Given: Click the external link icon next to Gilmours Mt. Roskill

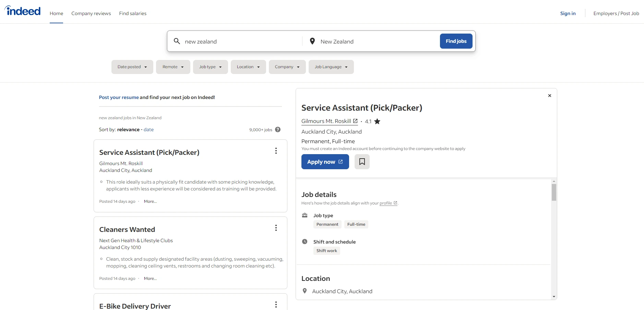Looking at the screenshot, I should [355, 121].
